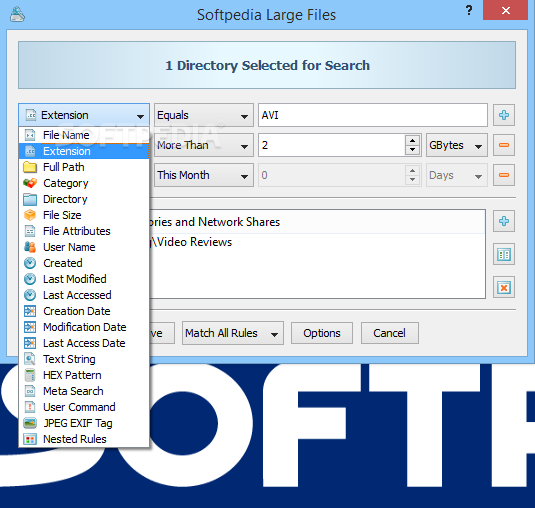Delete selected directory with the X icon

(504, 288)
